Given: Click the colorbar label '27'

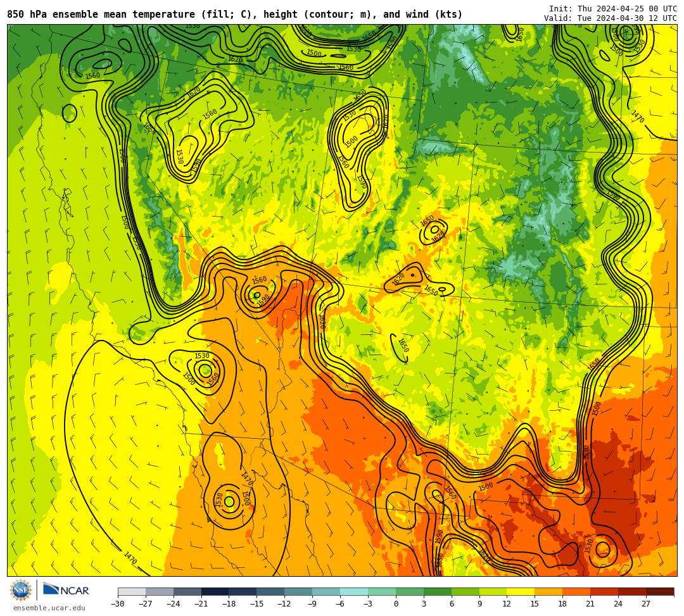Looking at the screenshot, I should coord(646,604).
